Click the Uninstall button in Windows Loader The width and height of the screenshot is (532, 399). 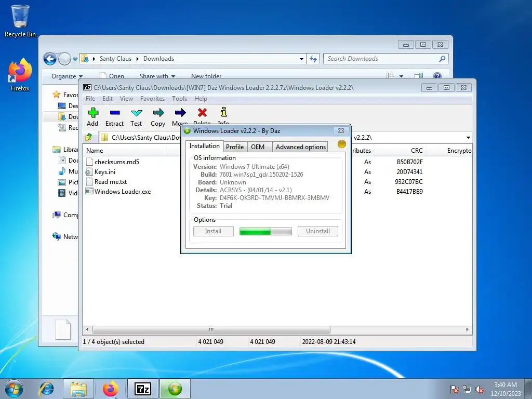(x=318, y=231)
